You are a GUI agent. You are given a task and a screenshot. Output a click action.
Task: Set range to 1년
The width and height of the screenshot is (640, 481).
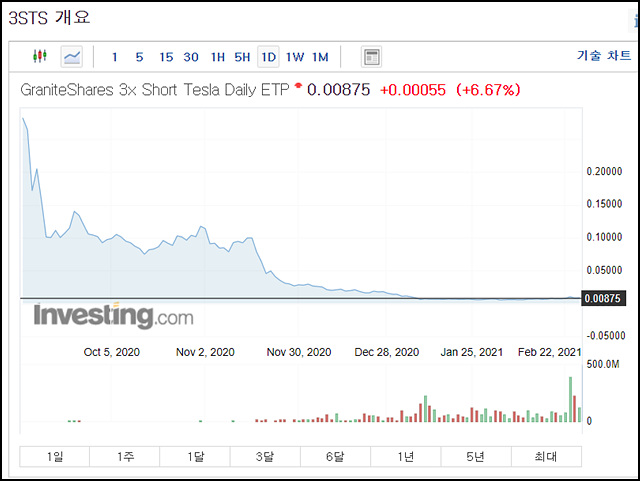(x=406, y=457)
